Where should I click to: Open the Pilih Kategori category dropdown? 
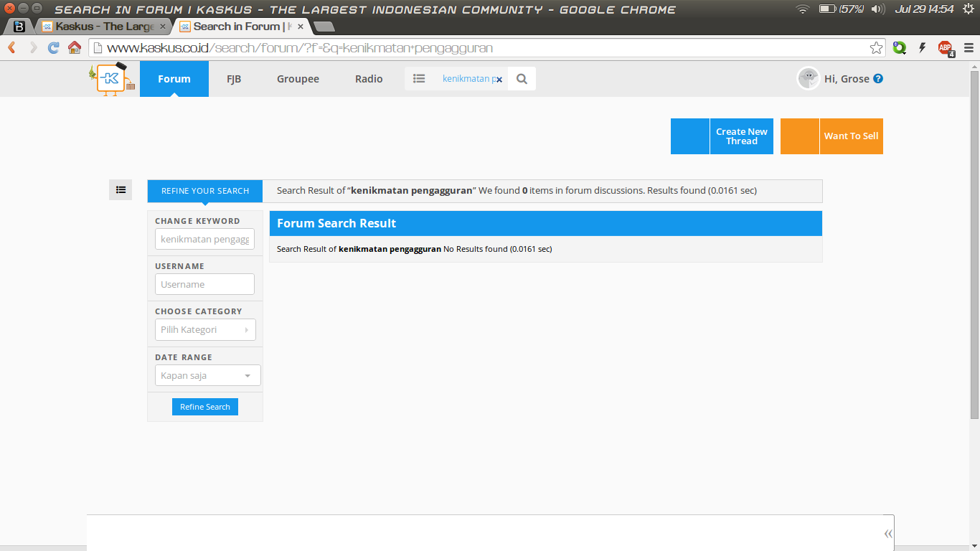[x=205, y=330]
